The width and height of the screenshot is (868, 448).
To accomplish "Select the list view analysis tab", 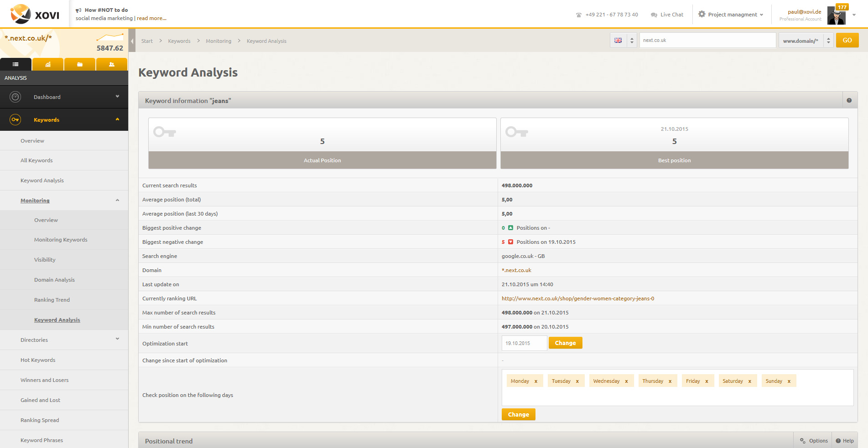I will (16, 64).
